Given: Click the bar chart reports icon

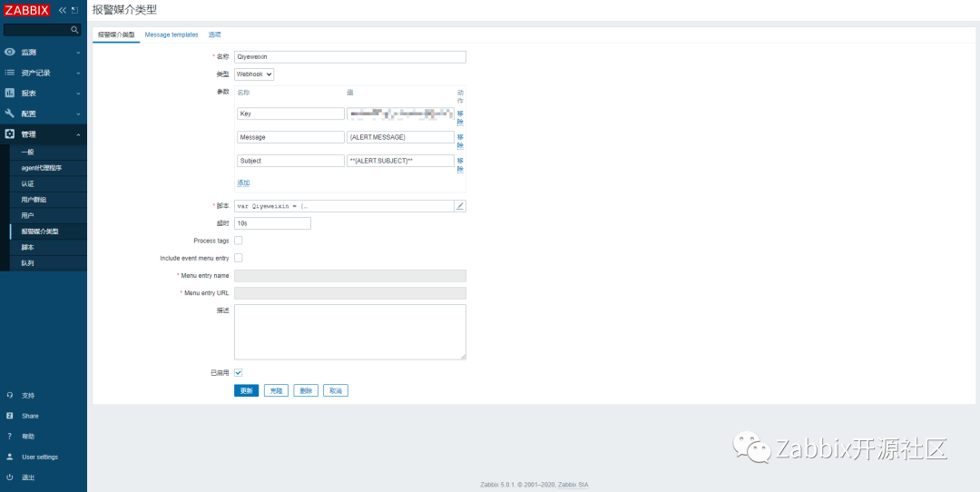Looking at the screenshot, I should tap(9, 93).
